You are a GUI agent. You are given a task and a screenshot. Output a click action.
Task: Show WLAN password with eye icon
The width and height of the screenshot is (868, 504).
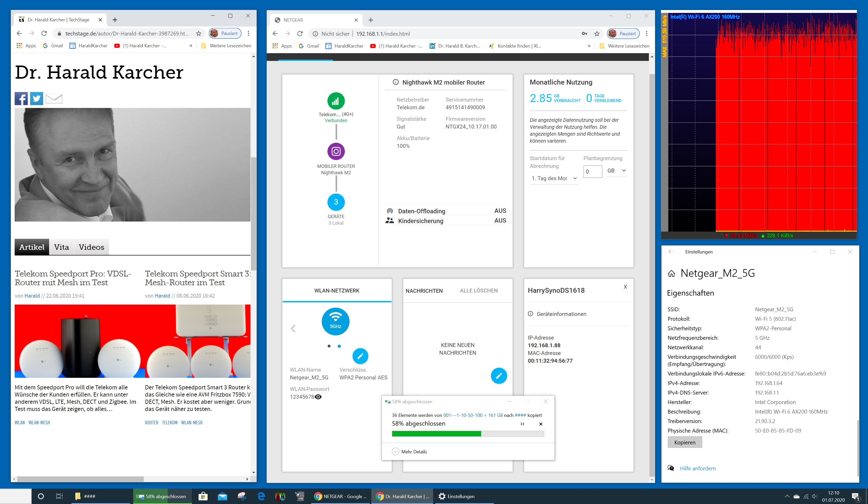(x=319, y=397)
